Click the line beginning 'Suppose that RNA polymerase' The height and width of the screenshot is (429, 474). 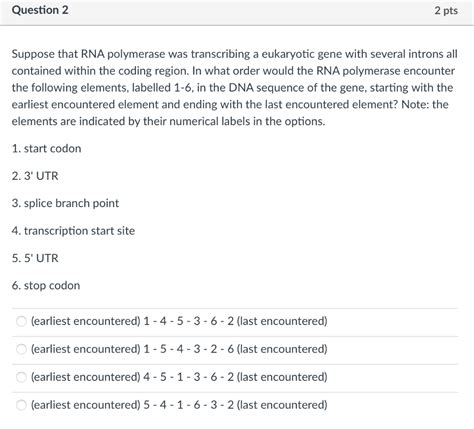pos(235,54)
